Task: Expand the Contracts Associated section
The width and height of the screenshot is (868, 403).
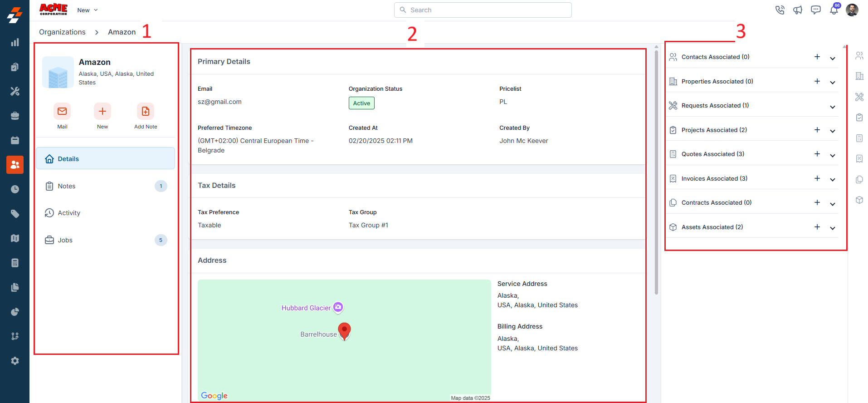Action: coord(833,204)
